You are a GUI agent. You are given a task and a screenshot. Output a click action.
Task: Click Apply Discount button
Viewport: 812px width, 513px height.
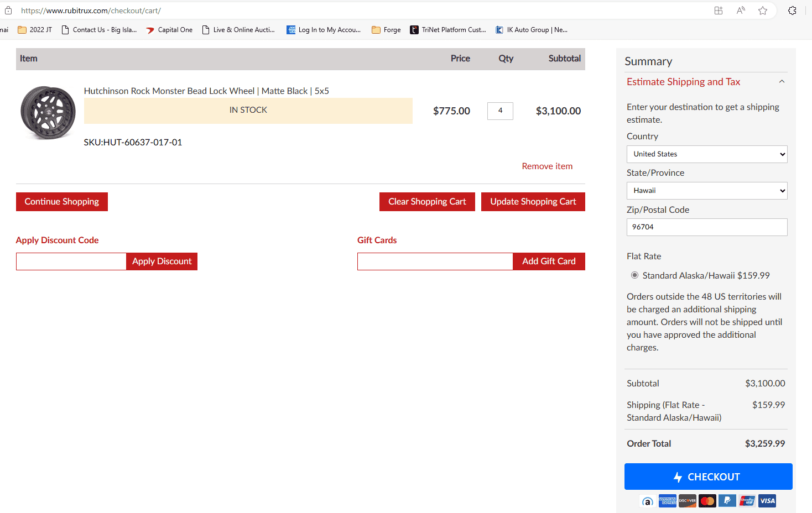pos(162,261)
